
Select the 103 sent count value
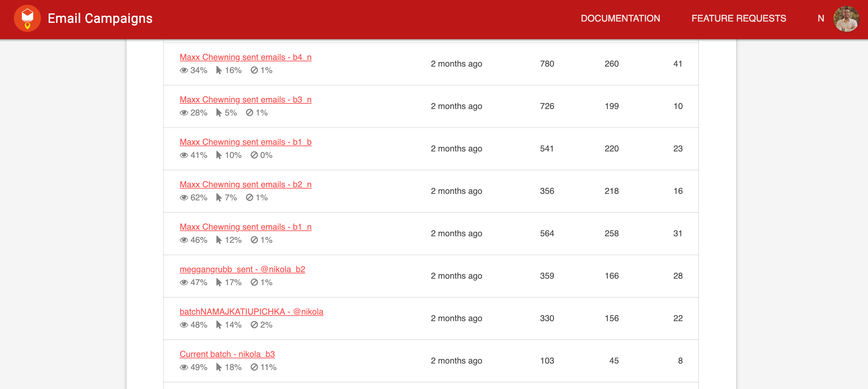(x=547, y=361)
